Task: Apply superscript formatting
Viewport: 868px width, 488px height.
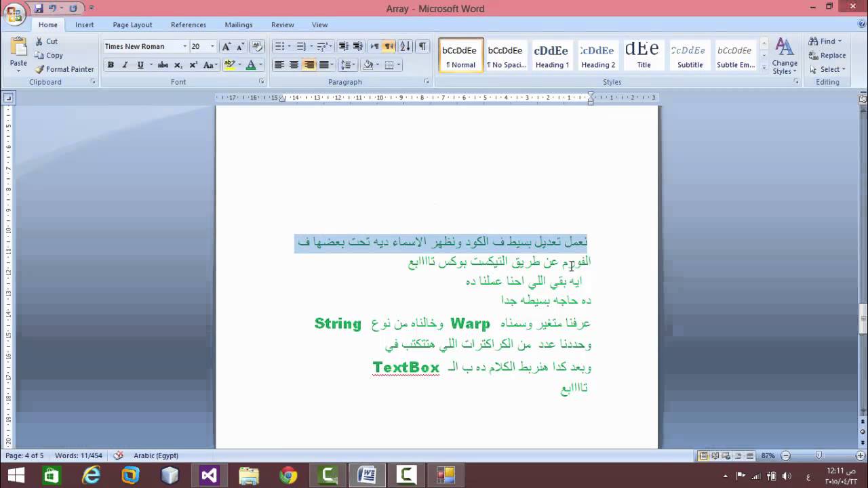Action: [193, 65]
